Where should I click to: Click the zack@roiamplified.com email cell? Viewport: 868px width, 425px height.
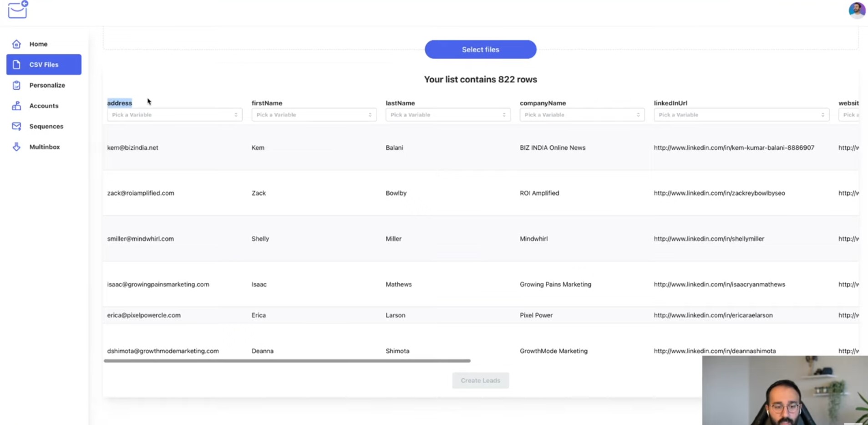pos(141,193)
